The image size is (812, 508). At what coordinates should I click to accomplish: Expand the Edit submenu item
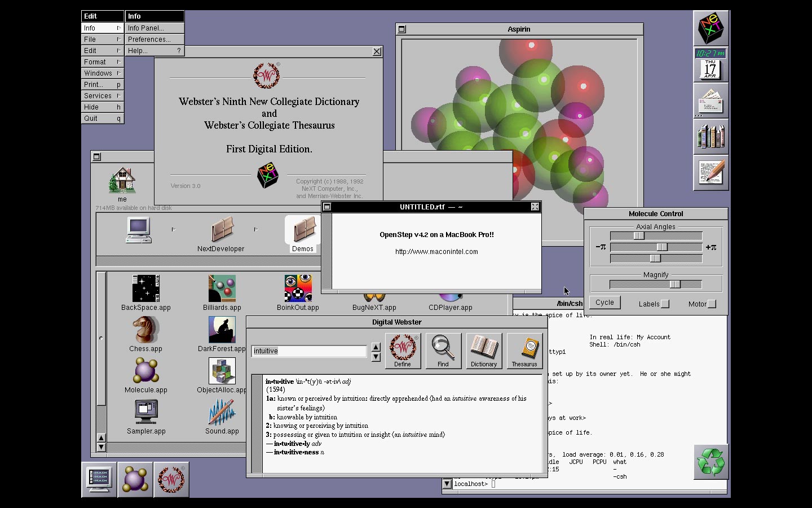[103, 50]
